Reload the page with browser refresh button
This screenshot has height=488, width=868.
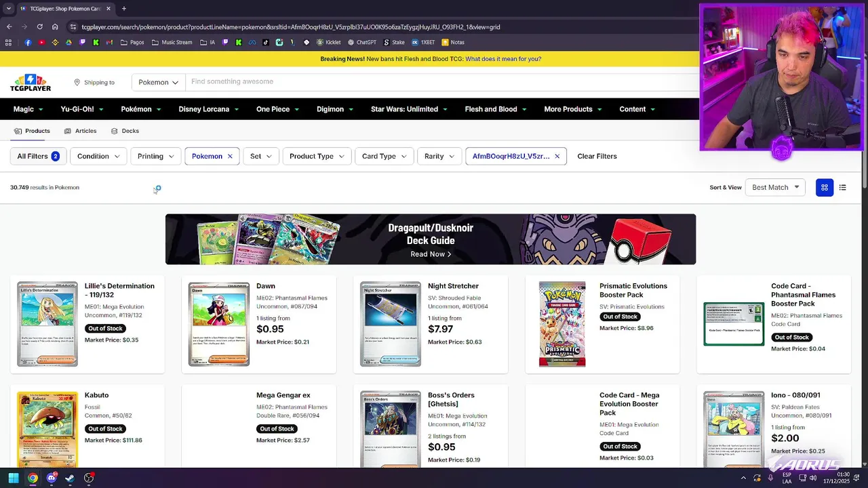tap(39, 27)
